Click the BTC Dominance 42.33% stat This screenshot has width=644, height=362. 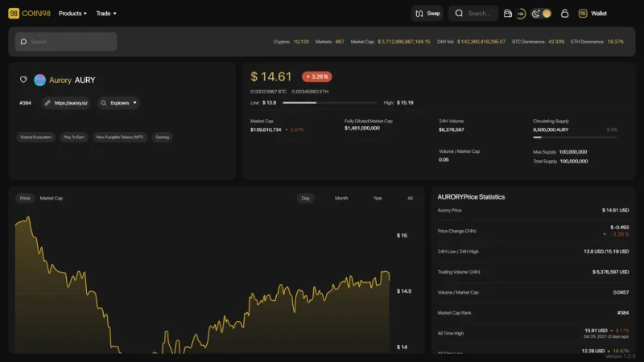pos(538,42)
